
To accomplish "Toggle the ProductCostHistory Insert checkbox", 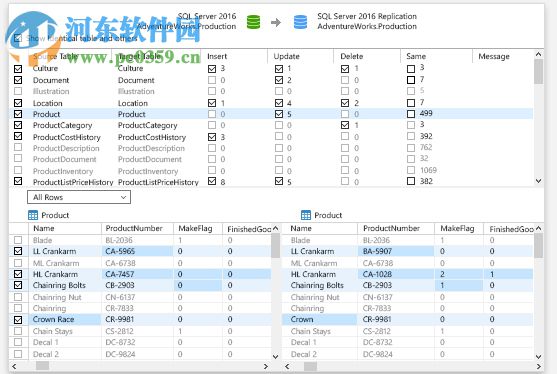I will [x=212, y=137].
